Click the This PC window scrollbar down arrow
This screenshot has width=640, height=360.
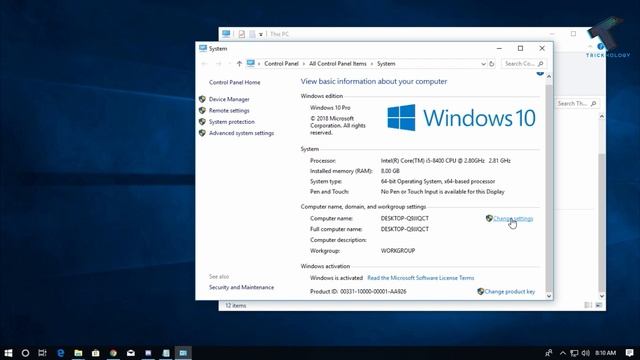coord(602,296)
